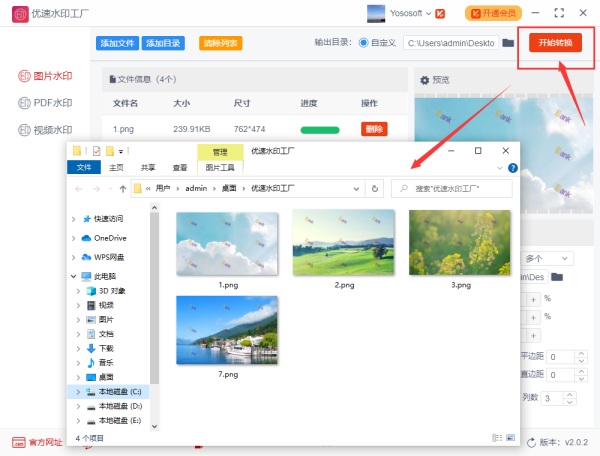Click the Explorer up-directory arrow icon

coord(122,188)
